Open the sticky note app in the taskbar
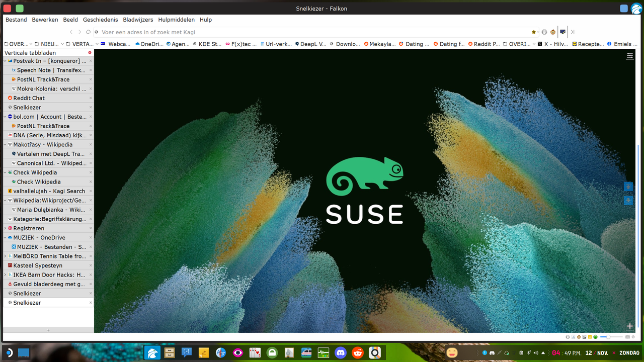This screenshot has width=644, height=362. tap(204, 353)
